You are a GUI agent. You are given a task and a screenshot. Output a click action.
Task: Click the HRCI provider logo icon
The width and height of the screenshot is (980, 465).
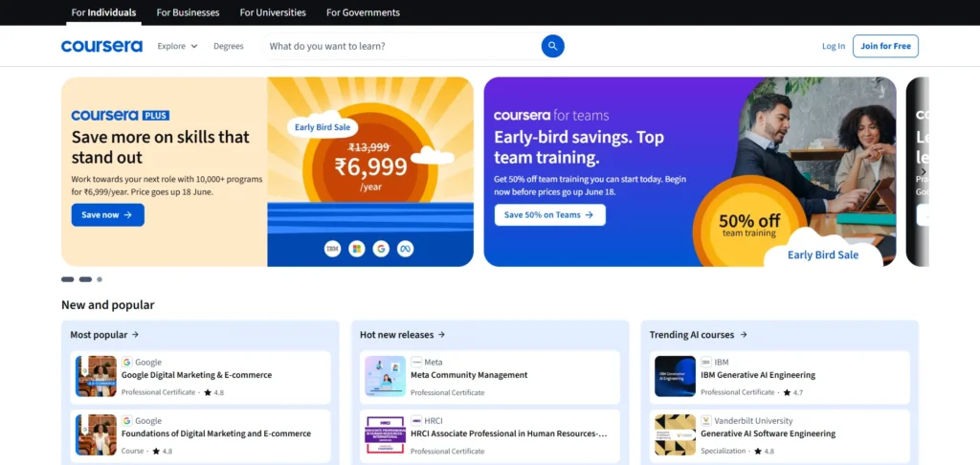tap(416, 421)
